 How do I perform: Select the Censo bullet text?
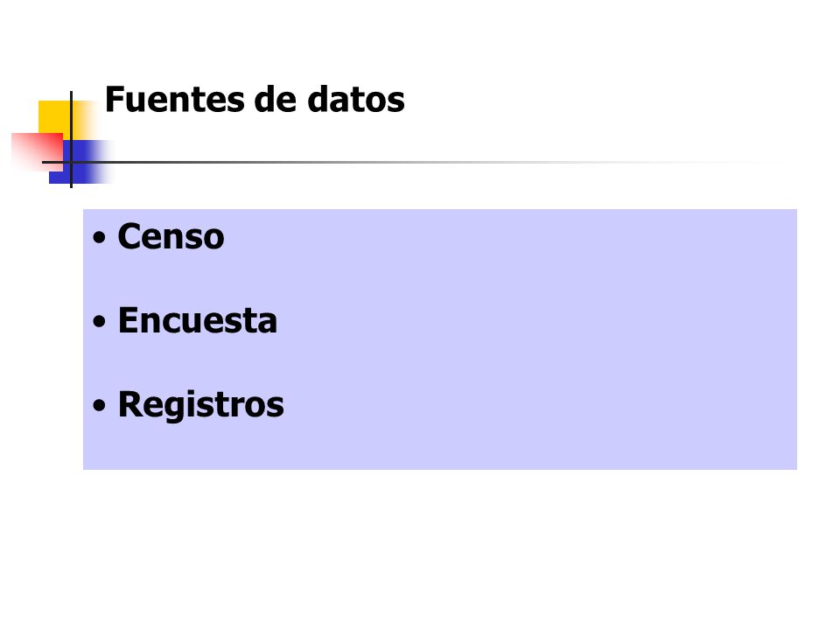[x=171, y=236]
